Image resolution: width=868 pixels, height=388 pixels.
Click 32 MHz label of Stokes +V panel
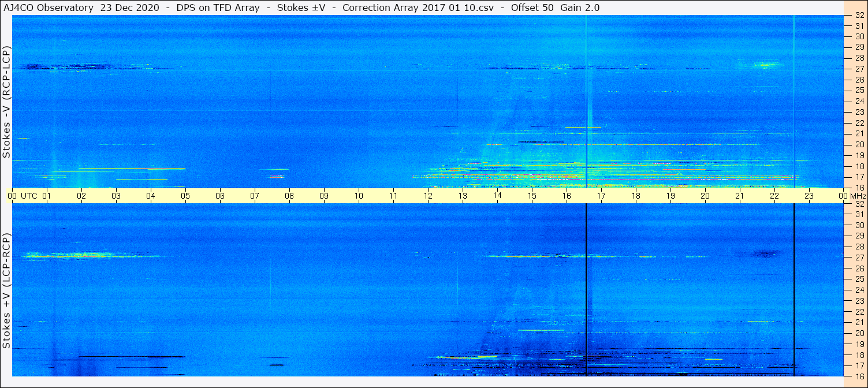(x=859, y=204)
